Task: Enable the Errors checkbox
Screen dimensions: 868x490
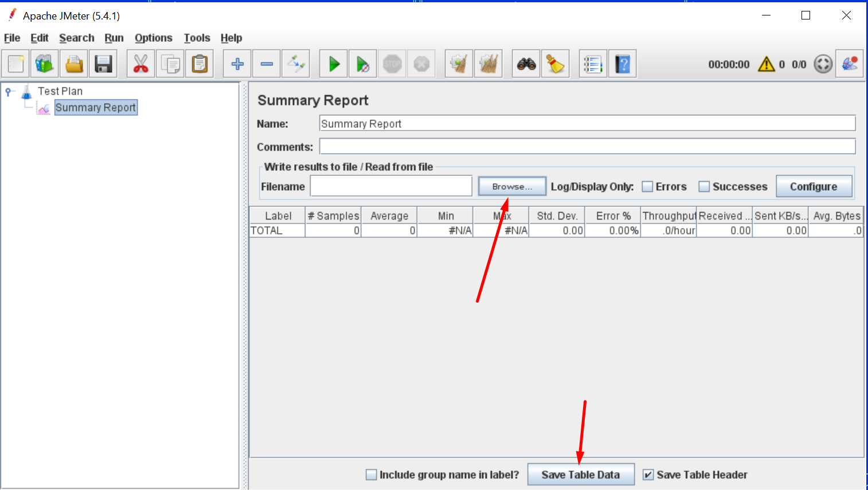Action: (x=647, y=186)
